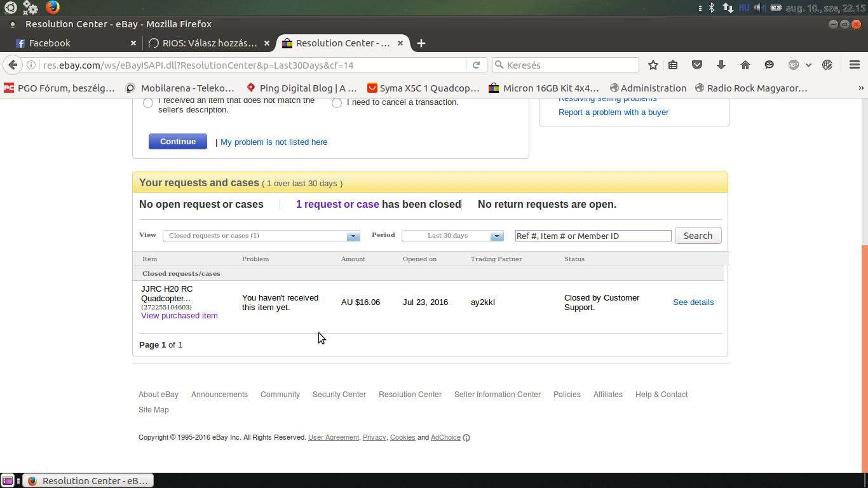Open the Firefox hamburger menu

click(x=855, y=65)
